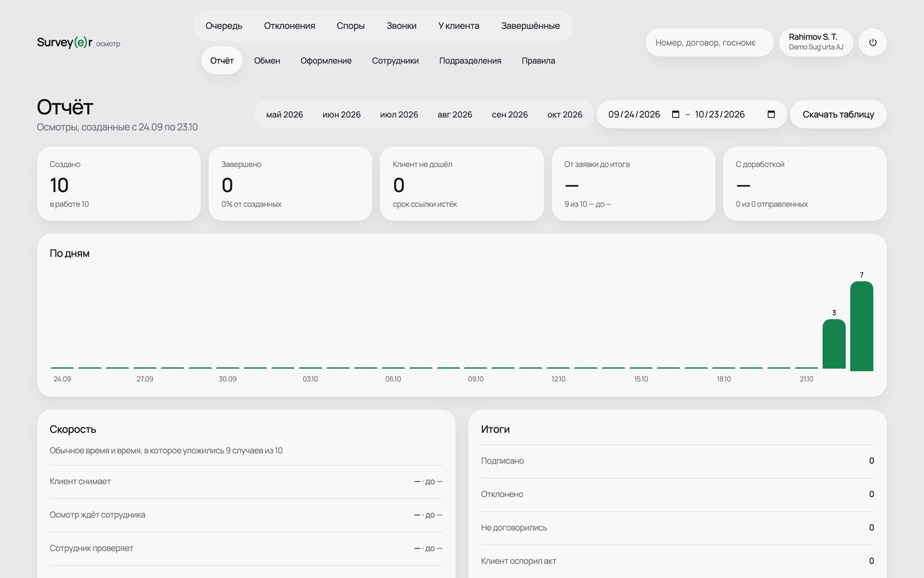Screen dimensions: 924x578
Task: Click От заявки до итога card
Action: pyautogui.click(x=633, y=183)
